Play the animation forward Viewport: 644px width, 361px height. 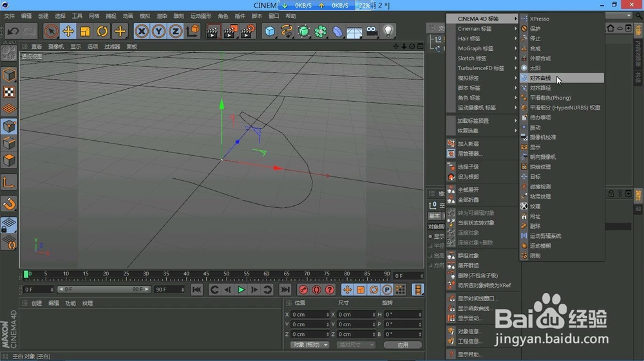coord(241,290)
